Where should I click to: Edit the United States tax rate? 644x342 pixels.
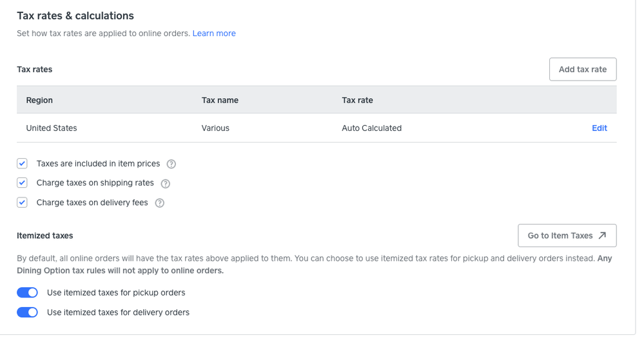599,128
